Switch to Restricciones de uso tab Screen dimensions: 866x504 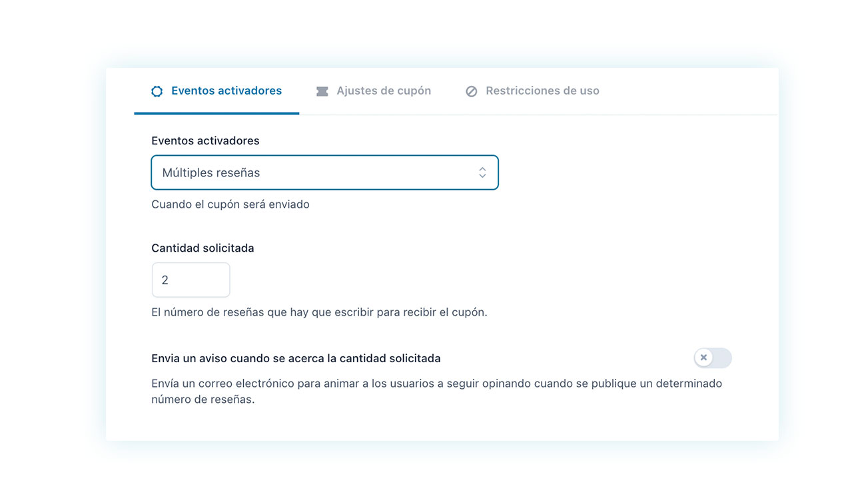[532, 91]
